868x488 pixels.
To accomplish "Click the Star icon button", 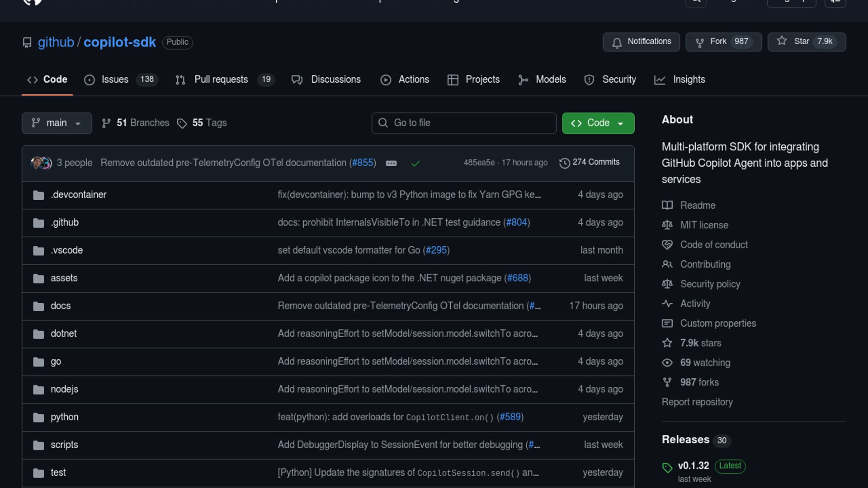I will pos(782,41).
